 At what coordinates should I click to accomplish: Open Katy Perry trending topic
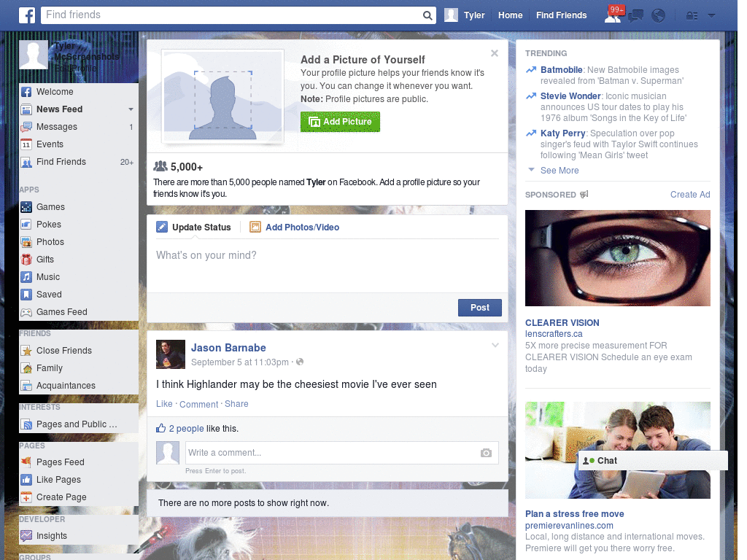562,133
